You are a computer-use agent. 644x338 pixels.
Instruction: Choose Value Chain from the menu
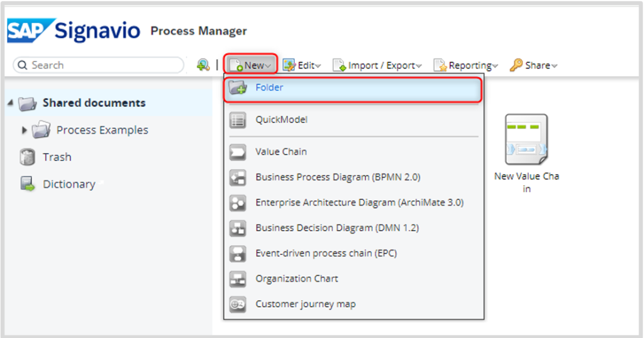pos(353,152)
